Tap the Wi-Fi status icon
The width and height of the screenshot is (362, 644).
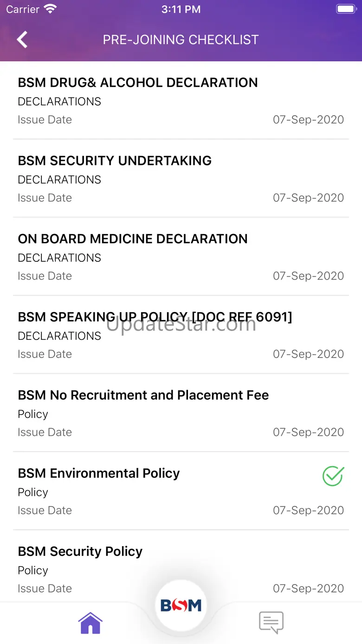[x=50, y=9]
